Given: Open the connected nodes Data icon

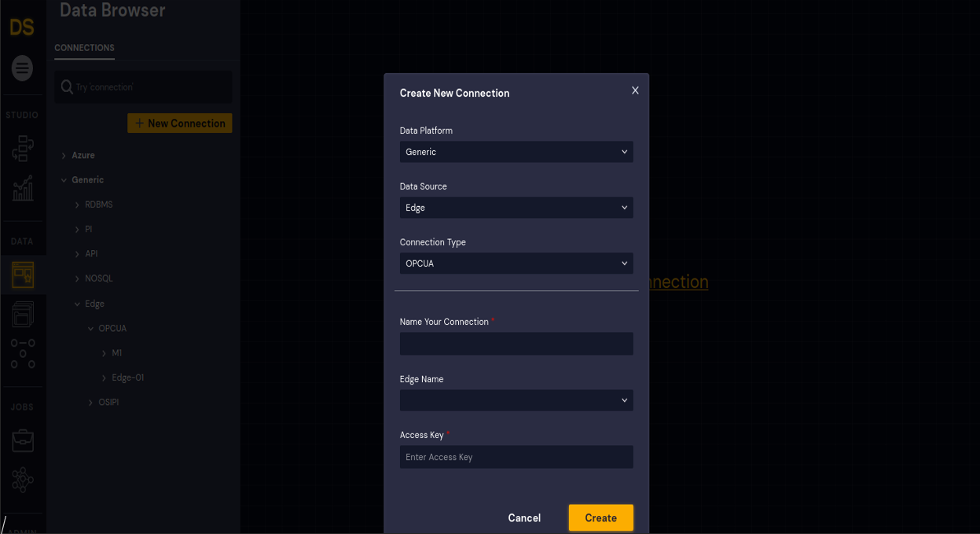Looking at the screenshot, I should pyautogui.click(x=23, y=354).
